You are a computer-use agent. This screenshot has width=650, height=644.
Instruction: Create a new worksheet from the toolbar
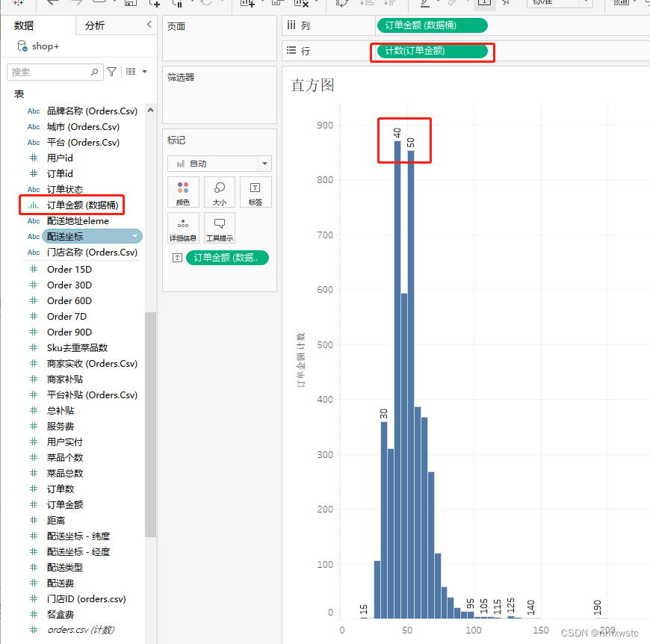pyautogui.click(x=247, y=4)
